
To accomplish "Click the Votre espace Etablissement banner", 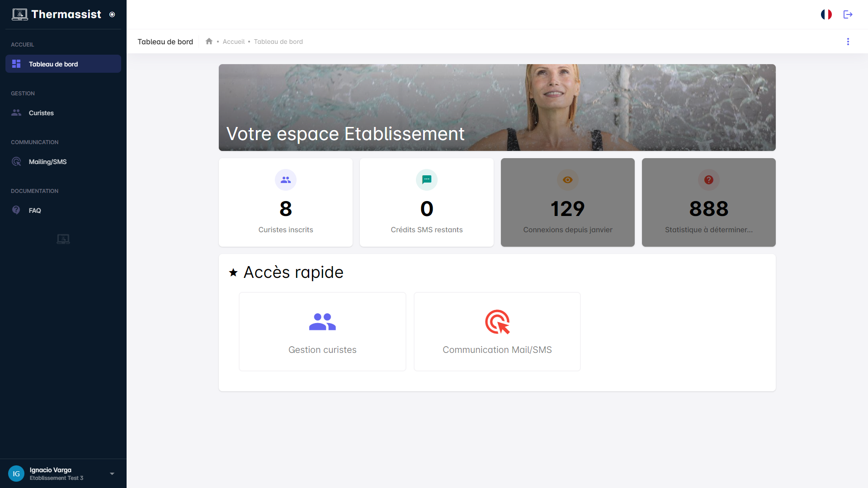I will click(x=497, y=108).
